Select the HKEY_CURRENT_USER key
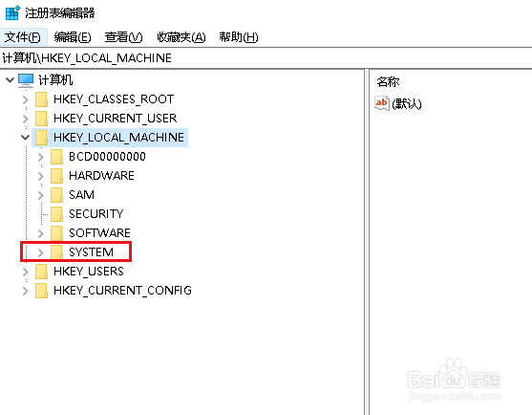This screenshot has height=415, width=532. coord(115,119)
